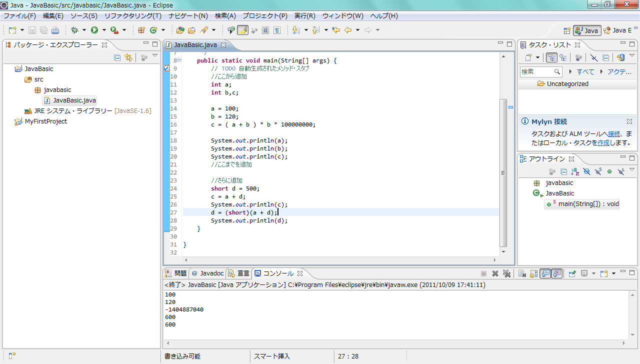Open the Package Explorer view menu triangle

pyautogui.click(x=155, y=56)
